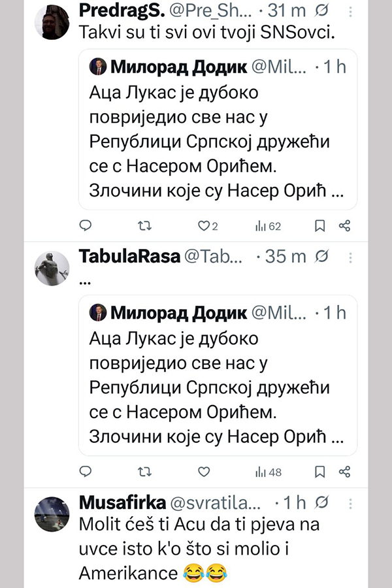Image resolution: width=392 pixels, height=588 pixels.
Task: Open more options for TabulaRasa's post
Action: (351, 256)
